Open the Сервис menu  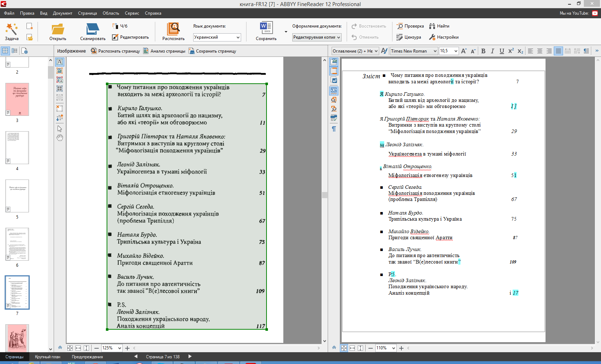click(132, 13)
